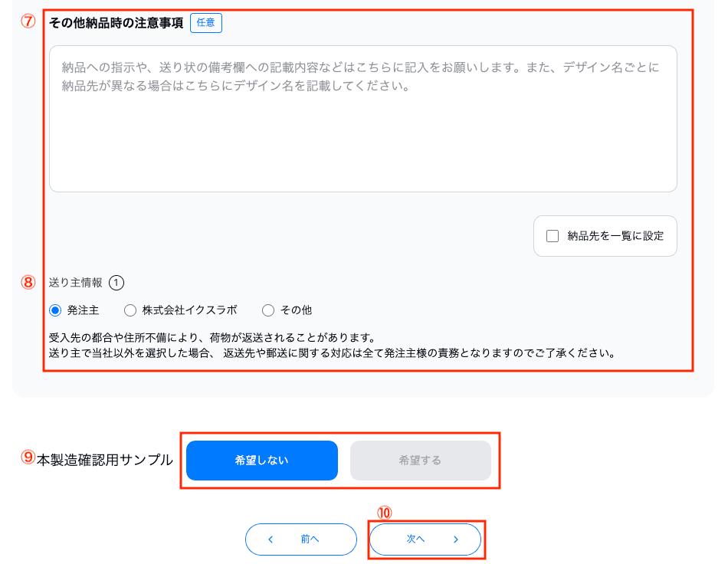Enable the 納品先を一覧に設定 checkbox
728x564 pixels.
pos(553,236)
